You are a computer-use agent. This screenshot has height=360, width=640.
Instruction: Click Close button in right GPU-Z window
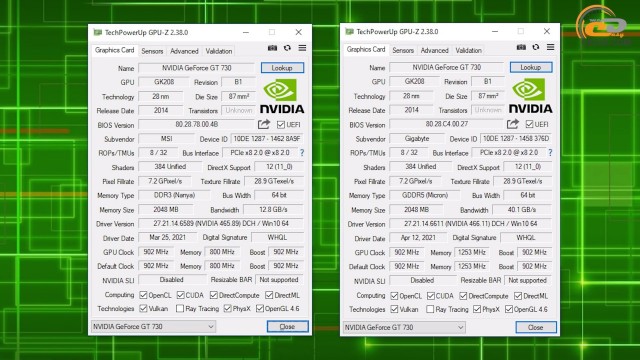pos(536,327)
